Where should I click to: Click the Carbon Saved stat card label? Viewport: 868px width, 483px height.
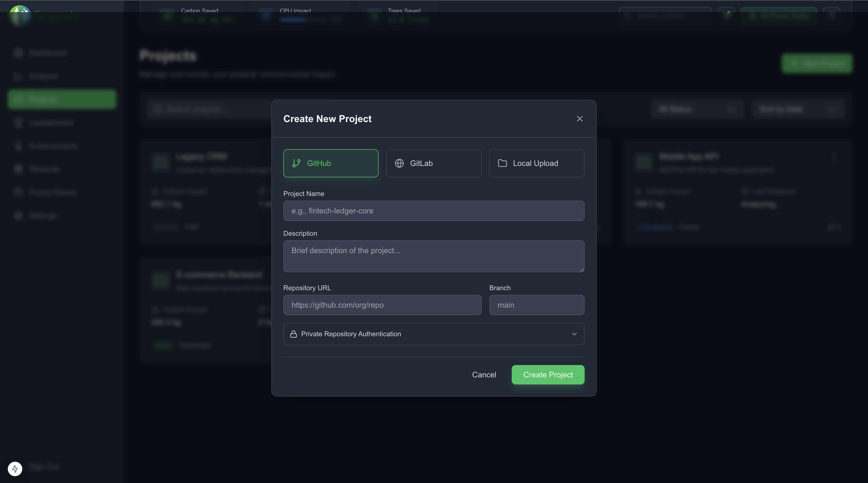(200, 10)
